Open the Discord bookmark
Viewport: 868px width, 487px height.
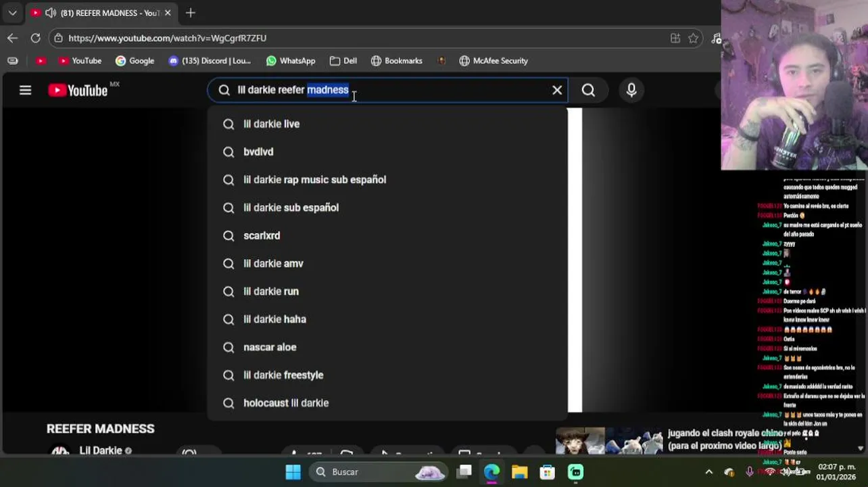[x=210, y=61]
